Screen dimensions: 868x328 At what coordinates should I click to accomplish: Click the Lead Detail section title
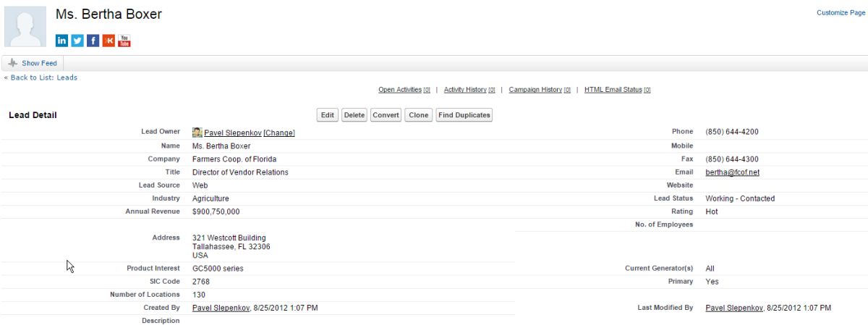tap(33, 115)
